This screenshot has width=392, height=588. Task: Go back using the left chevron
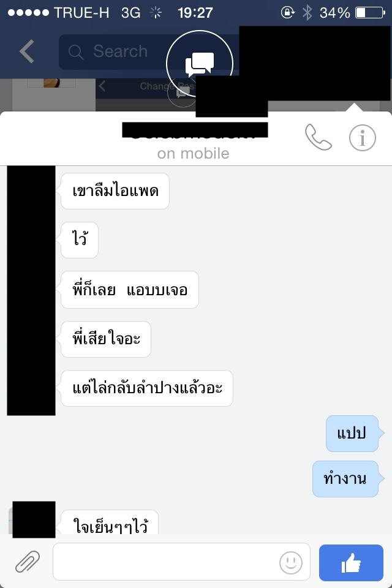click(27, 51)
